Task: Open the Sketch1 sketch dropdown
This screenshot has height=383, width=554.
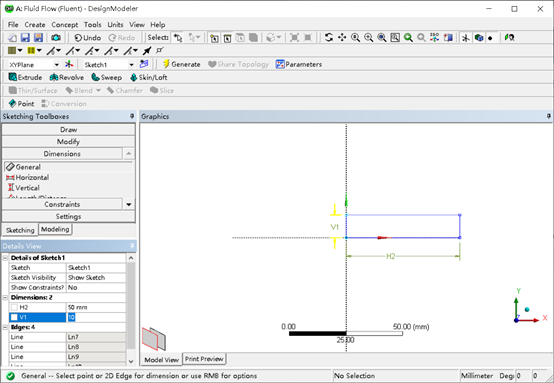Action: [131, 65]
